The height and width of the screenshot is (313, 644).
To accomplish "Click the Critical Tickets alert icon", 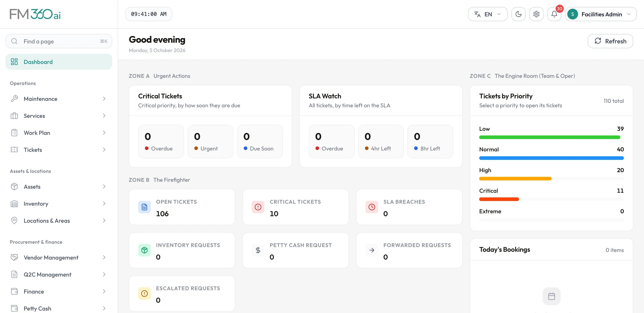I will pos(258,207).
